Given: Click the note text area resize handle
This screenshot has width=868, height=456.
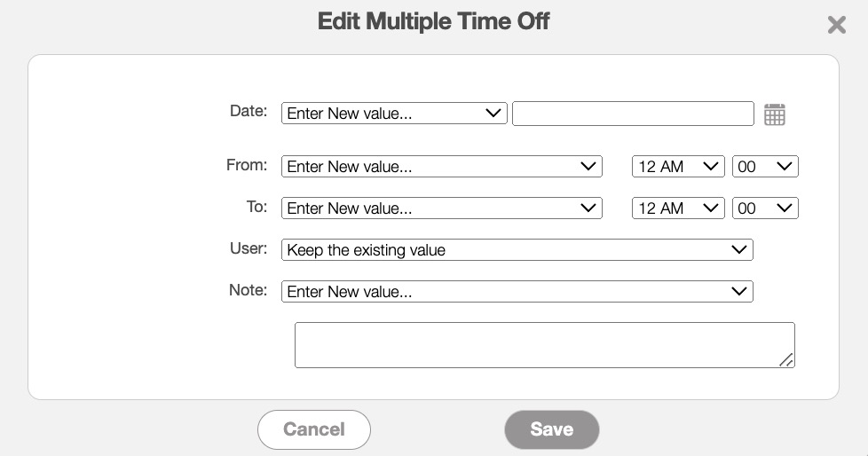Looking at the screenshot, I should [x=786, y=359].
